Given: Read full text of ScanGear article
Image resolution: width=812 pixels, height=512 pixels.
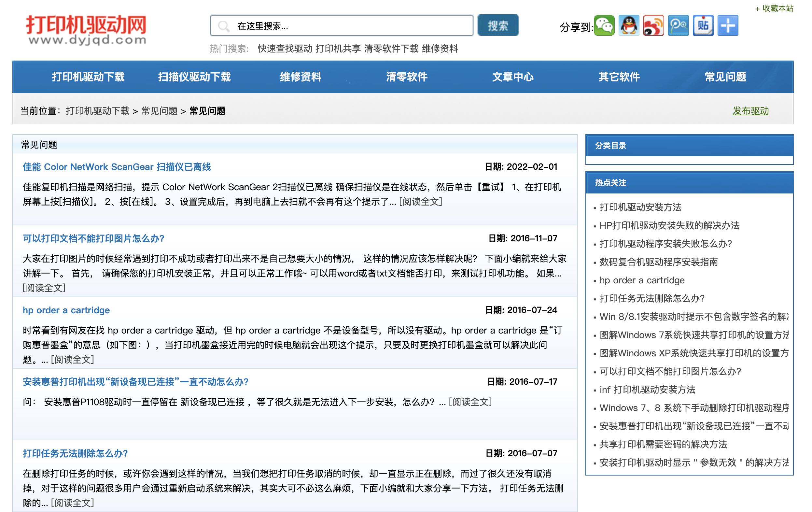Looking at the screenshot, I should 421,202.
